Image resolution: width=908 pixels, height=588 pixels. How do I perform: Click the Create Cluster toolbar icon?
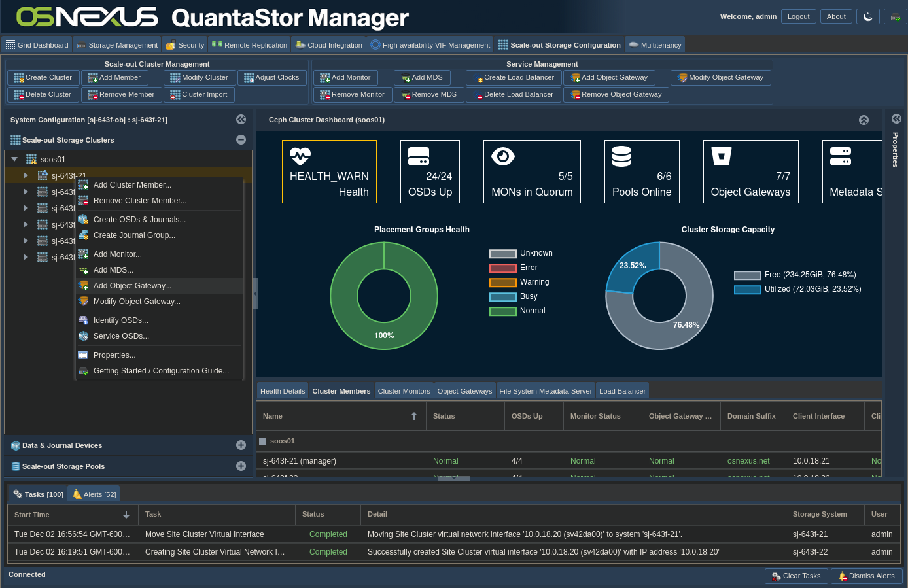tap(18, 78)
